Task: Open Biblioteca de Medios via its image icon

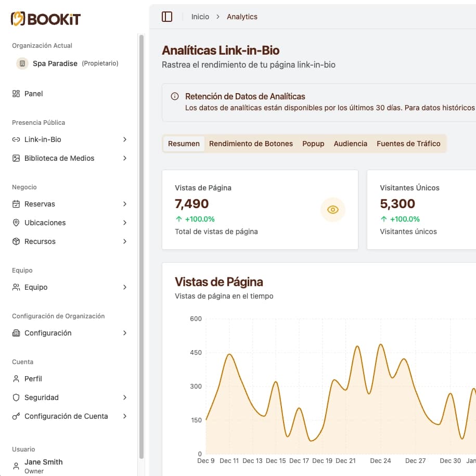Action: [x=16, y=158]
